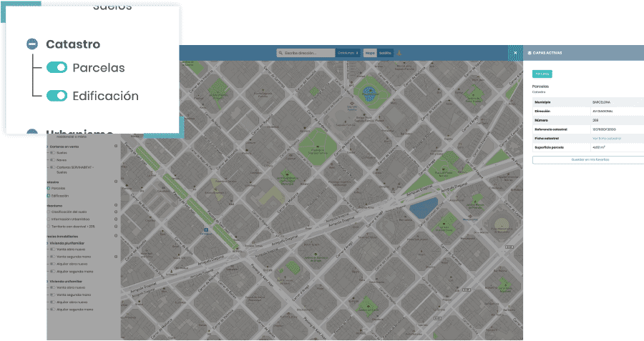The width and height of the screenshot is (644, 341).
Task: Toggle Alquiler obra nueva under Vivienda plurifamiliar
Action: click(52, 264)
